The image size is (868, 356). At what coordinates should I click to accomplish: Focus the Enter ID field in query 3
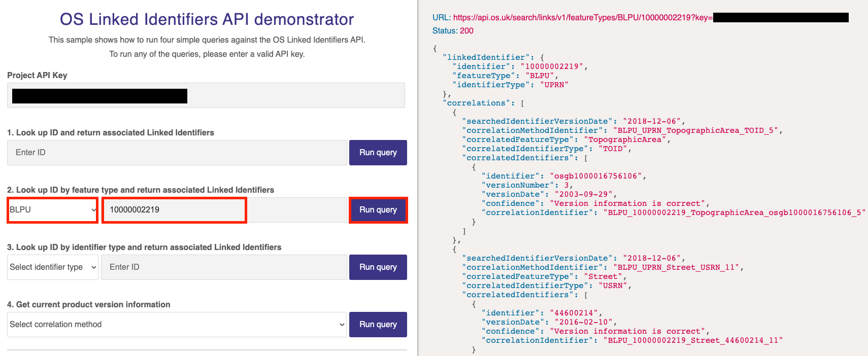tap(224, 267)
